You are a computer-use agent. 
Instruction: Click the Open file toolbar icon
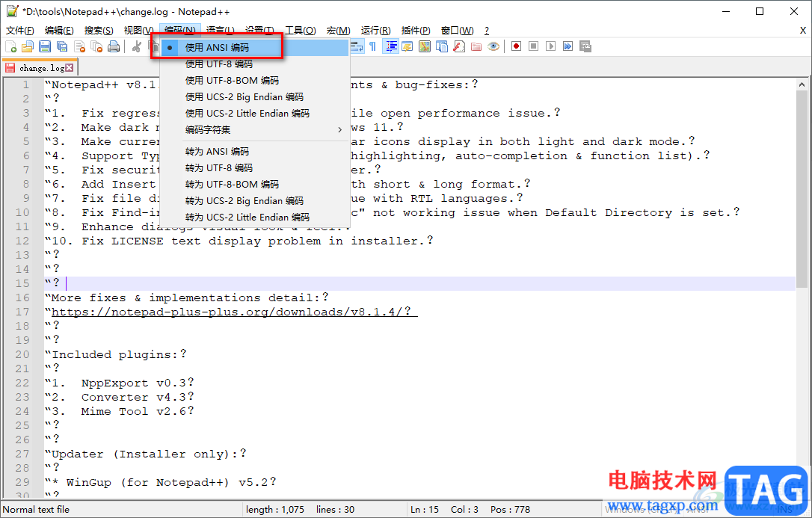point(28,46)
